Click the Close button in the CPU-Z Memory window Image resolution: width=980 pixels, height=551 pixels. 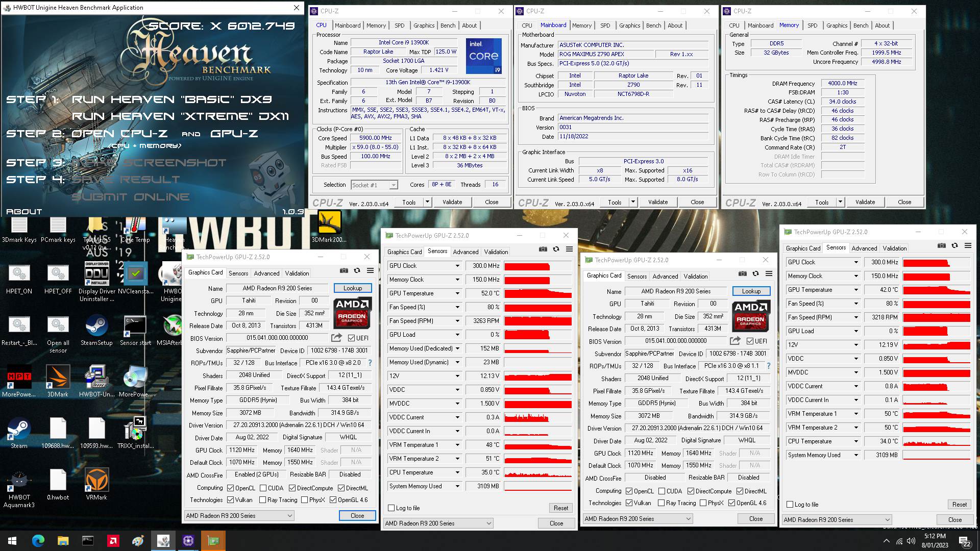(x=904, y=202)
